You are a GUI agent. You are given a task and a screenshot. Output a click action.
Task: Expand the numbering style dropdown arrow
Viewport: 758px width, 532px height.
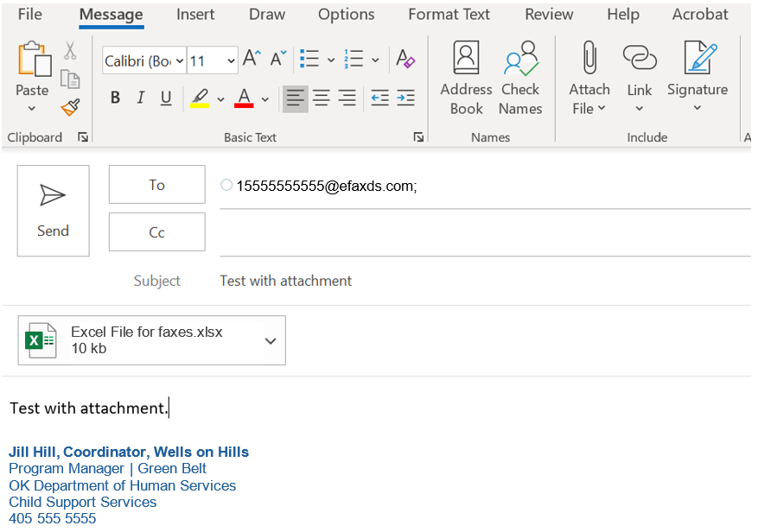(376, 60)
